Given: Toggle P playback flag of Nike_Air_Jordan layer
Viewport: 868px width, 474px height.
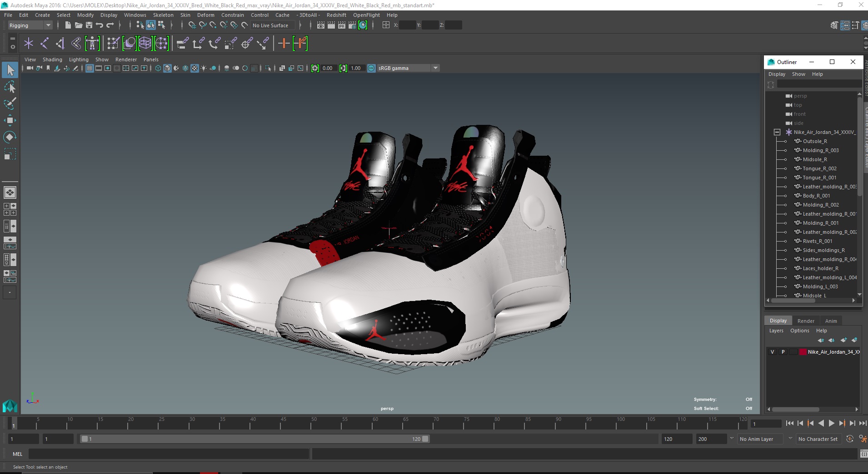Looking at the screenshot, I should (x=783, y=352).
